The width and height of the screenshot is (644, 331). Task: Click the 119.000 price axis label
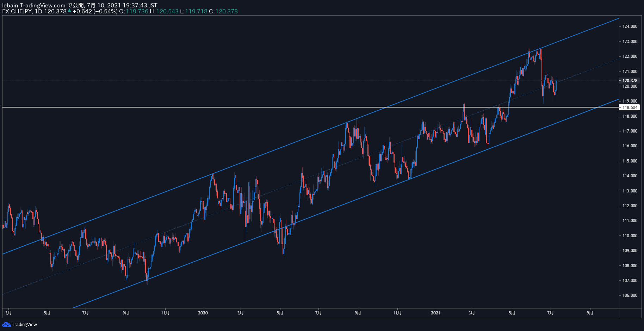tap(630, 101)
